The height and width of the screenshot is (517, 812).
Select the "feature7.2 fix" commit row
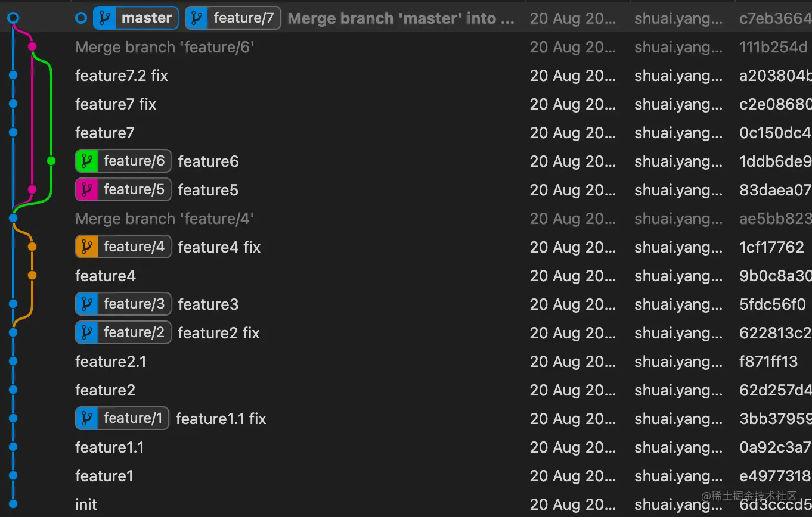[122, 76]
